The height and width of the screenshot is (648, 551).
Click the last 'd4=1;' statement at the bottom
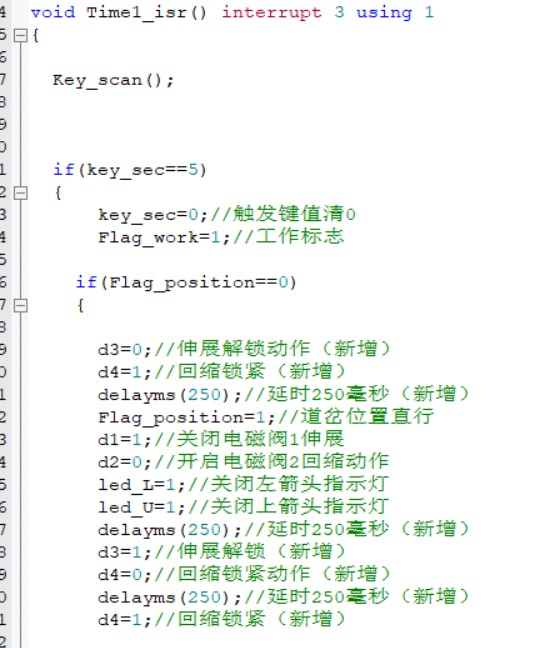click(125, 620)
